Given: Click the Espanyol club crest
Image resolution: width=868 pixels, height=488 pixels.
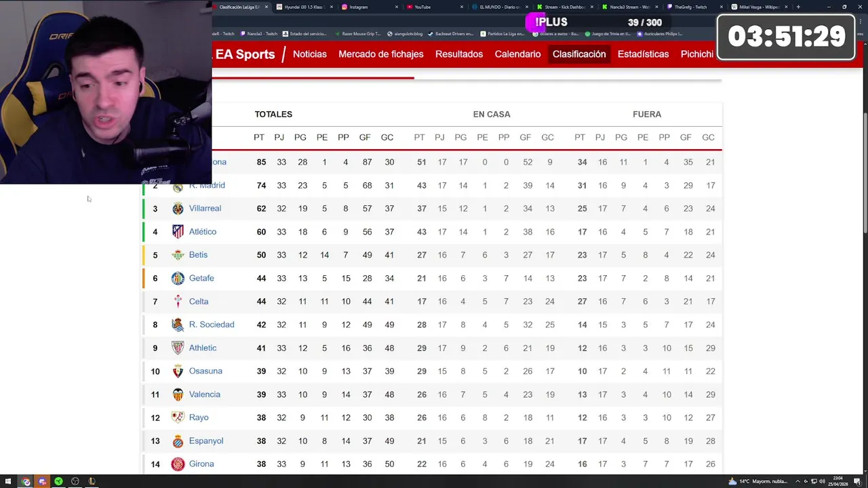Looking at the screenshot, I should point(178,441).
